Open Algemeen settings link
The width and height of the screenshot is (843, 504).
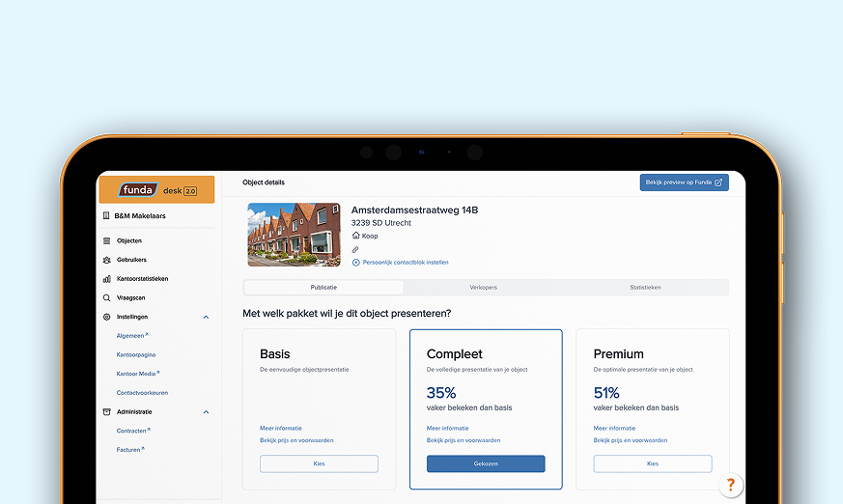(x=131, y=336)
